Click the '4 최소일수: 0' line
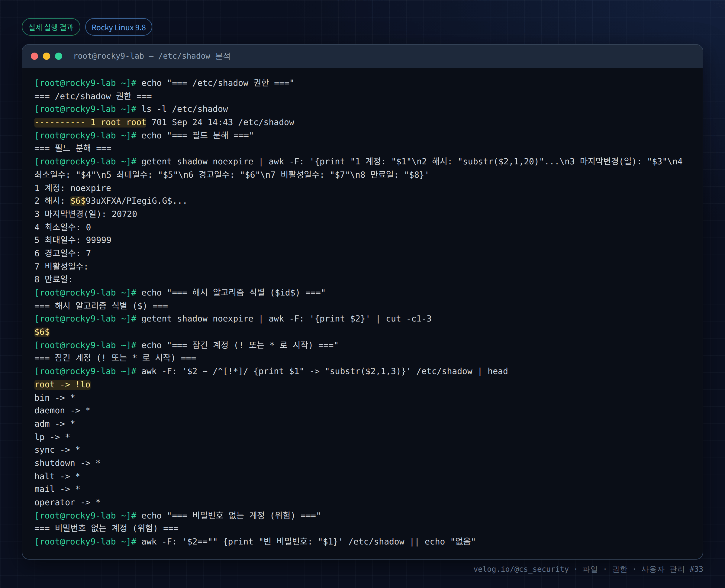 [x=63, y=227]
